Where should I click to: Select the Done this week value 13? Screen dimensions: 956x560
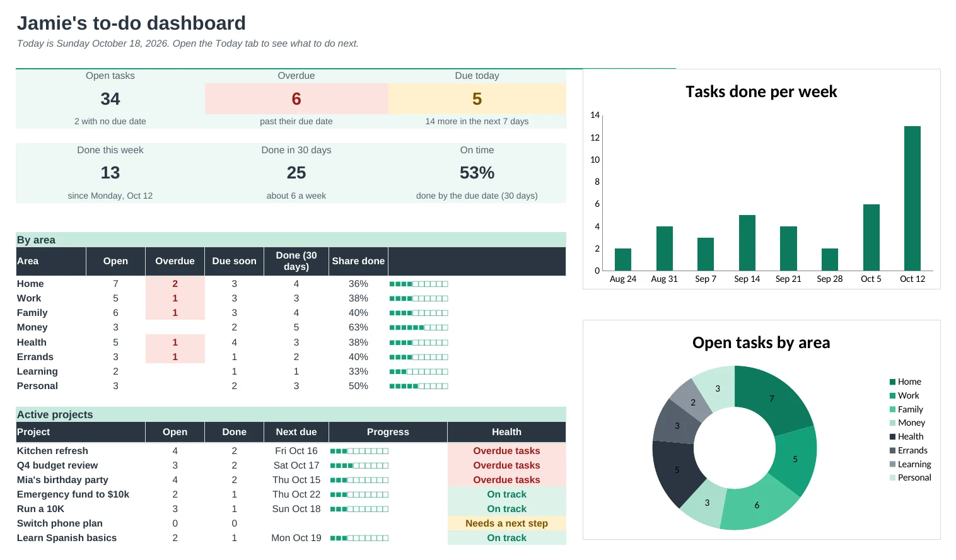(110, 173)
